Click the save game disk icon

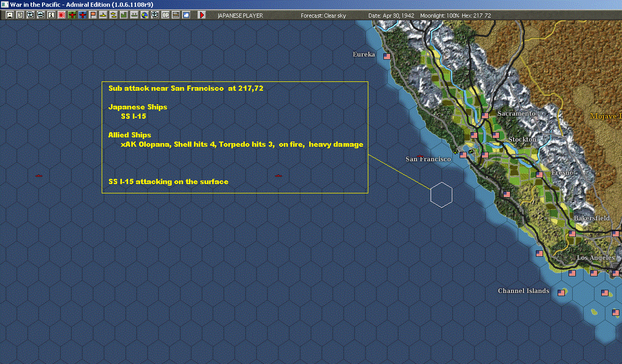pyautogui.click(x=10, y=15)
